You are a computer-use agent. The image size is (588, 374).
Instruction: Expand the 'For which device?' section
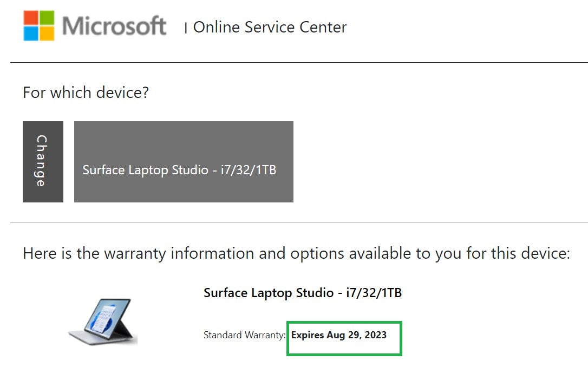pos(85,93)
